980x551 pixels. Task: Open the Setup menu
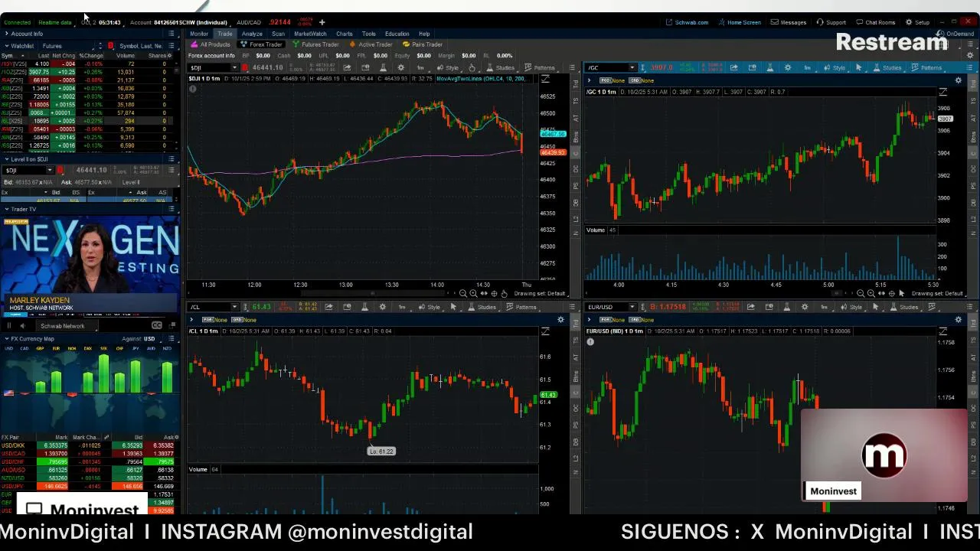pos(917,22)
